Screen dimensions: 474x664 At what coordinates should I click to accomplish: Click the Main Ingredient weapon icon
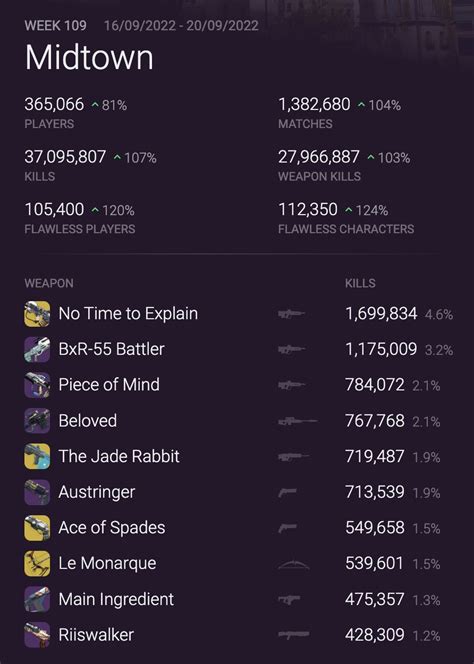[37, 599]
